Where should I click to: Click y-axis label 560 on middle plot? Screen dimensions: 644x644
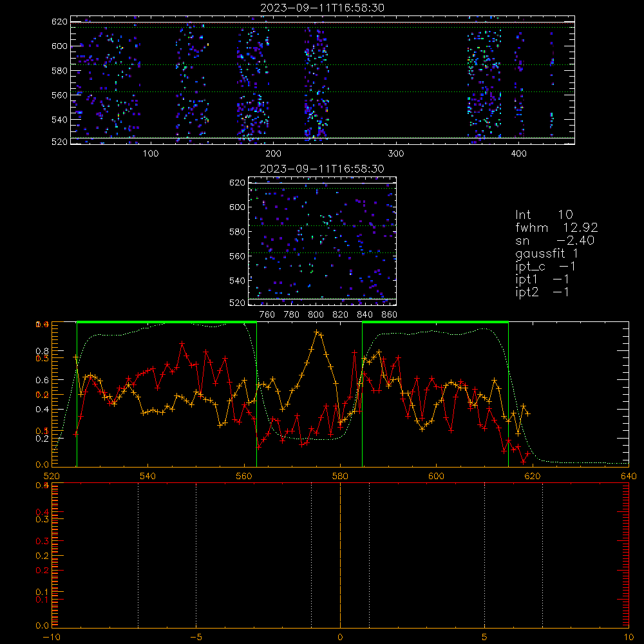(x=237, y=256)
